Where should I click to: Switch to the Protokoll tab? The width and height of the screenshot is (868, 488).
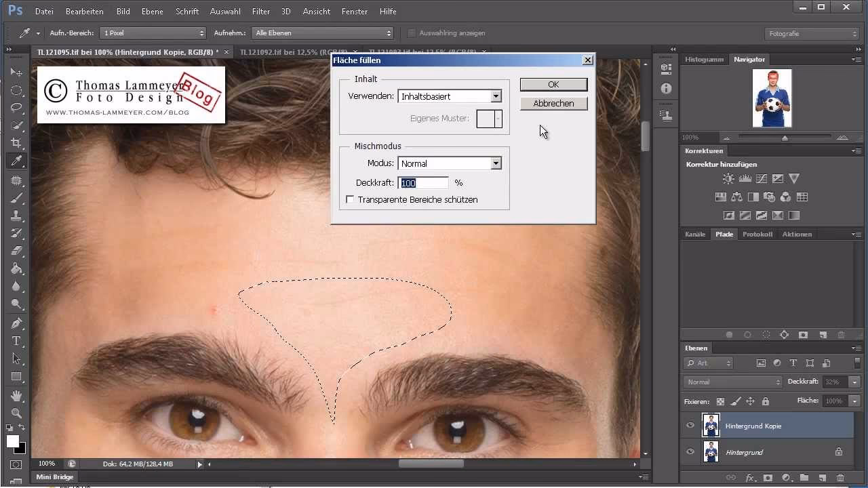(757, 234)
